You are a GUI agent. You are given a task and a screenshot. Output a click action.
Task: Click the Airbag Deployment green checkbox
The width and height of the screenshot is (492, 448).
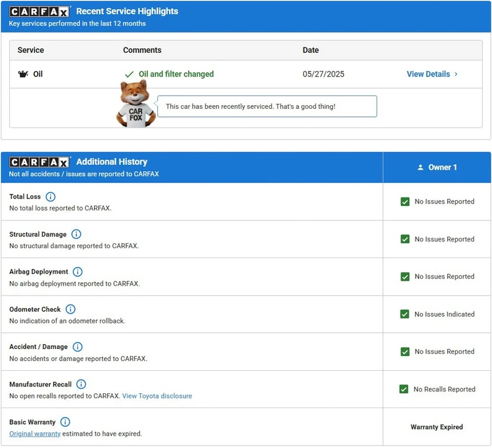tap(405, 277)
